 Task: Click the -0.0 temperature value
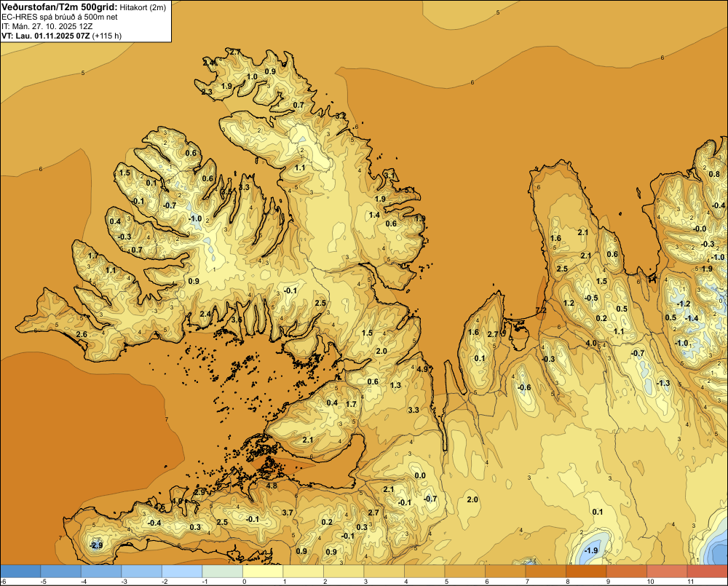click(699, 229)
